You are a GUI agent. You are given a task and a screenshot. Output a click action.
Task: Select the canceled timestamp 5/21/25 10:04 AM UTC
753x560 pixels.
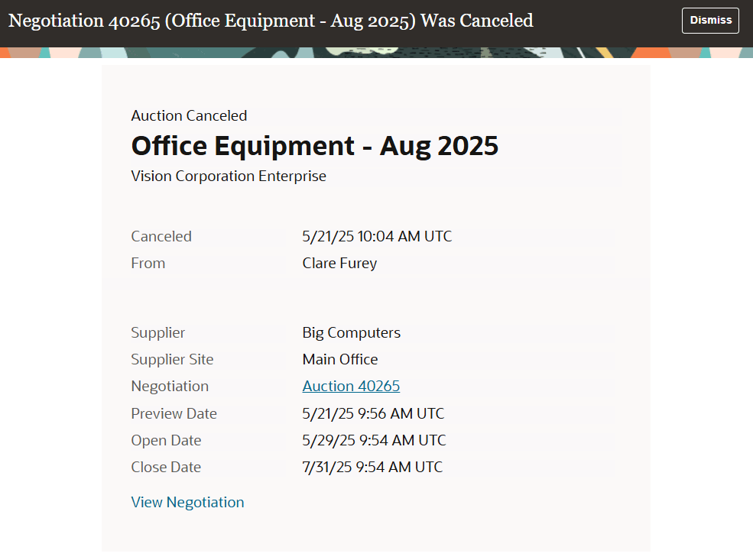[377, 237]
